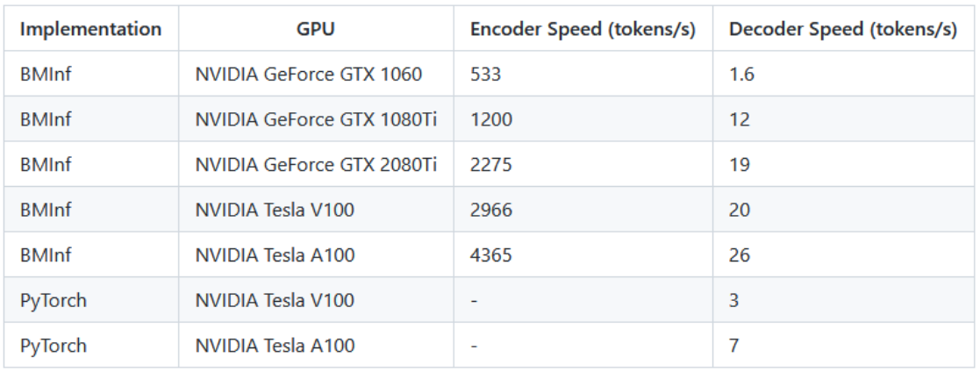Click encoder speed value 2966
The height and width of the screenshot is (372, 980).
tap(491, 210)
